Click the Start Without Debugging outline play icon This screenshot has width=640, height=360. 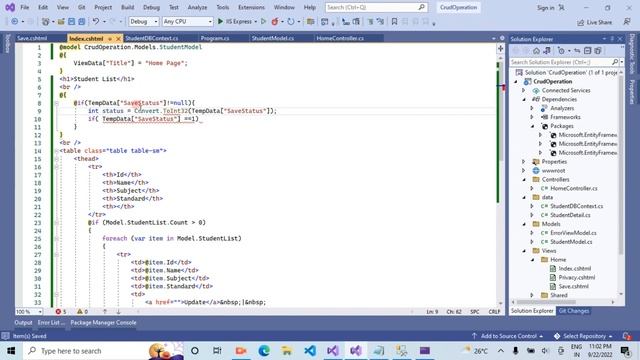point(263,22)
